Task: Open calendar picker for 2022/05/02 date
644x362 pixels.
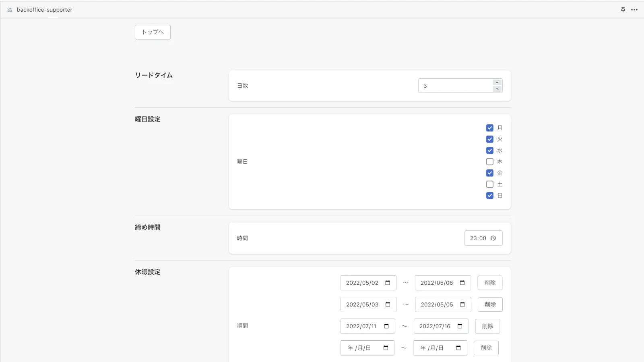Action: pyautogui.click(x=388, y=283)
